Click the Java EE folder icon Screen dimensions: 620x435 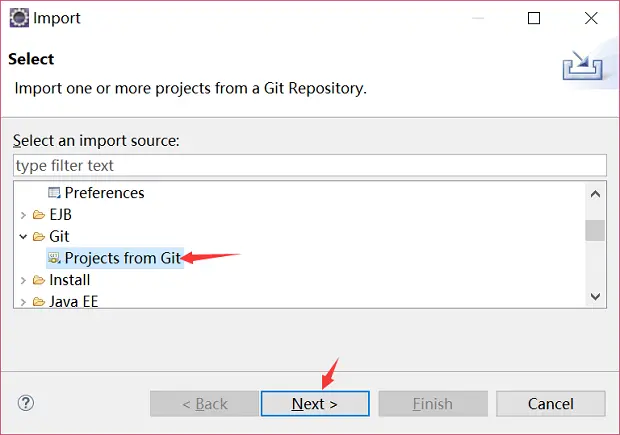38,302
